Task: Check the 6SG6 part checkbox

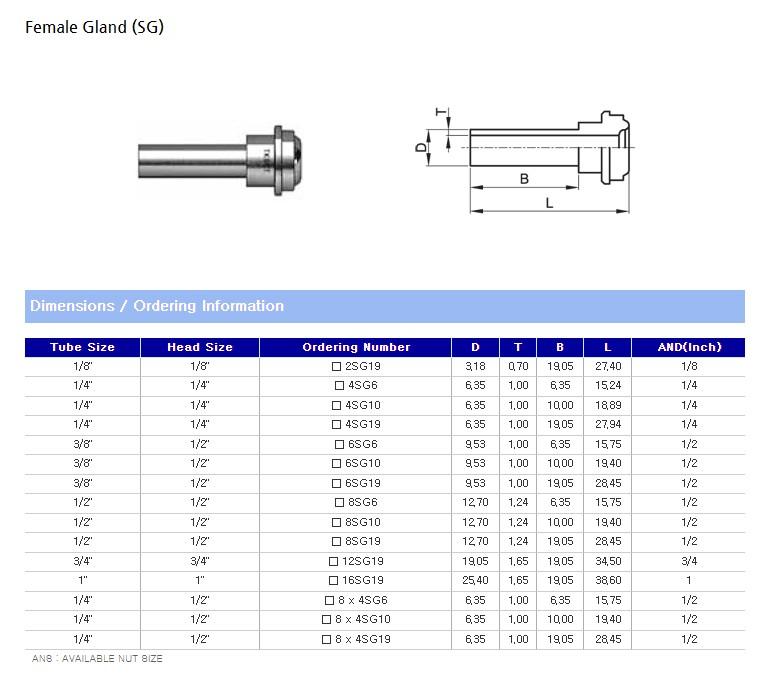Action: coord(339,444)
